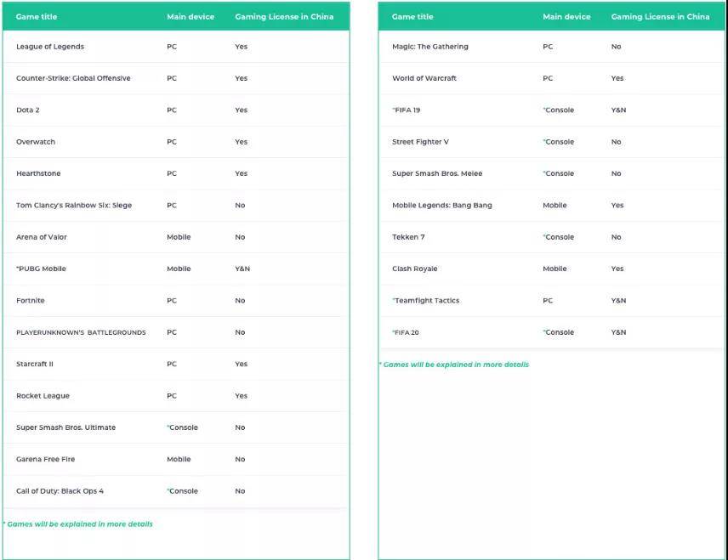This screenshot has width=728, height=560.
Task: Click the left table's Game title header
Action: point(37,17)
